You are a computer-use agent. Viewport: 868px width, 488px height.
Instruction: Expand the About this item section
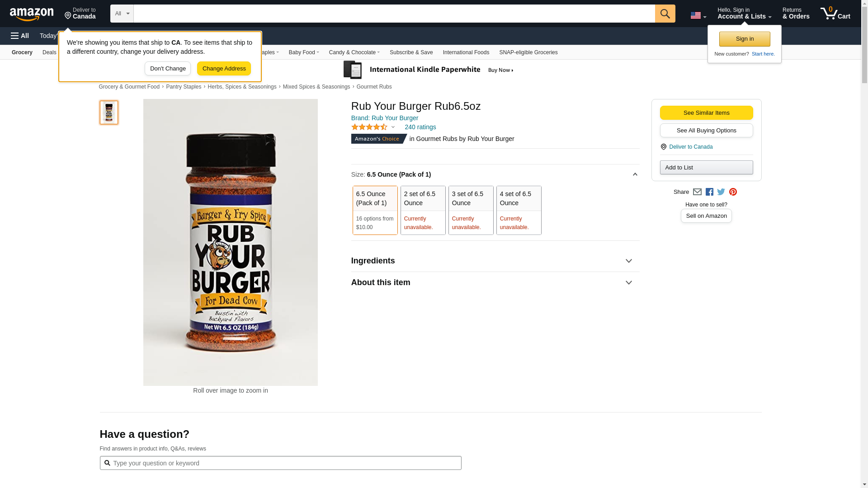pyautogui.click(x=495, y=282)
